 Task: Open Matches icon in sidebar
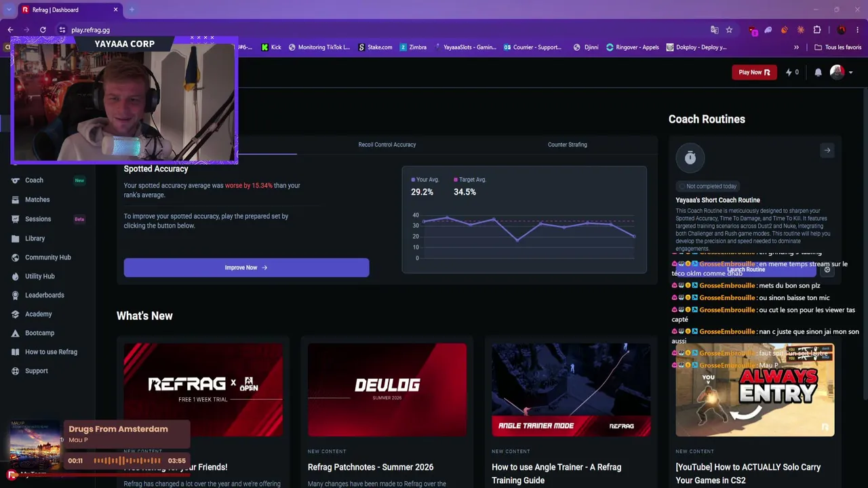pyautogui.click(x=15, y=200)
